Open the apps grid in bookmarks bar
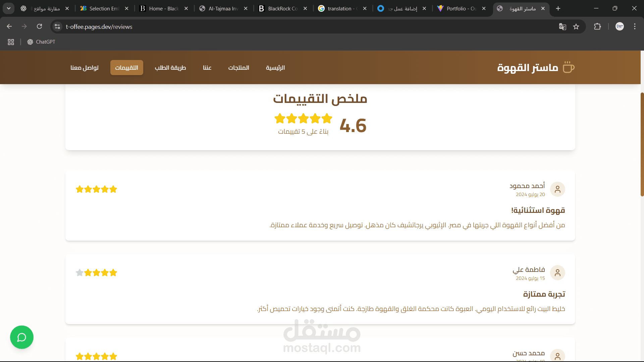 click(11, 42)
